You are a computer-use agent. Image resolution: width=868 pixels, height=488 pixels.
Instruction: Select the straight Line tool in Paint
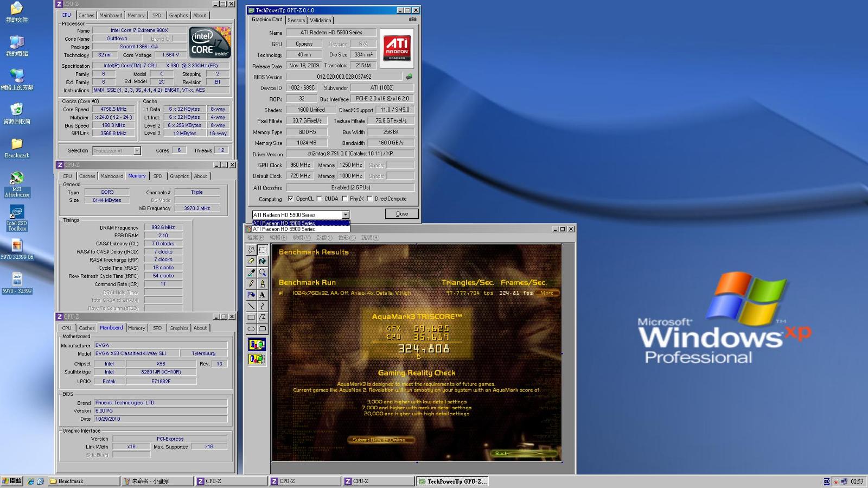(x=251, y=306)
